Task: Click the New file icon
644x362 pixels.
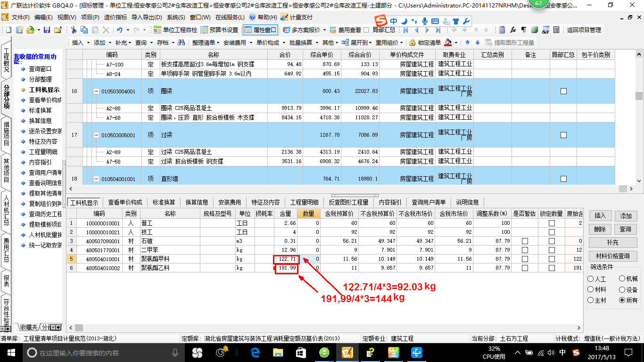Action: [x=8, y=30]
